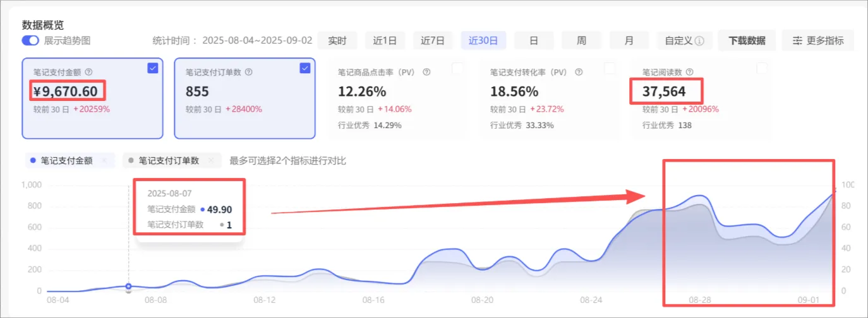Check the 笔记支付转化率 card checkbox
This screenshot has width=868, height=318.
(610, 68)
